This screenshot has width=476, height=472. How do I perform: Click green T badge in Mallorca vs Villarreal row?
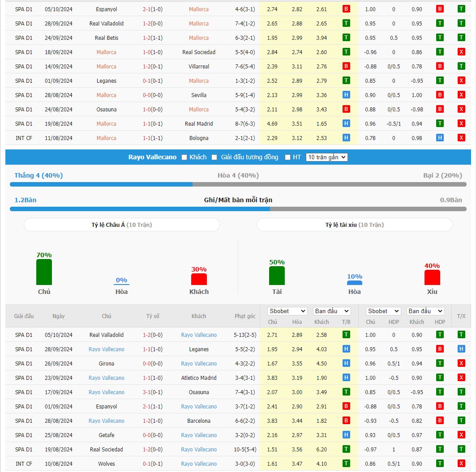tap(461, 66)
